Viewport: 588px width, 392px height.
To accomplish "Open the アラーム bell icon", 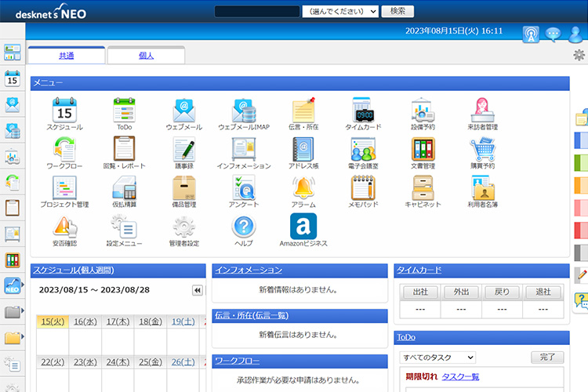I will tap(303, 188).
